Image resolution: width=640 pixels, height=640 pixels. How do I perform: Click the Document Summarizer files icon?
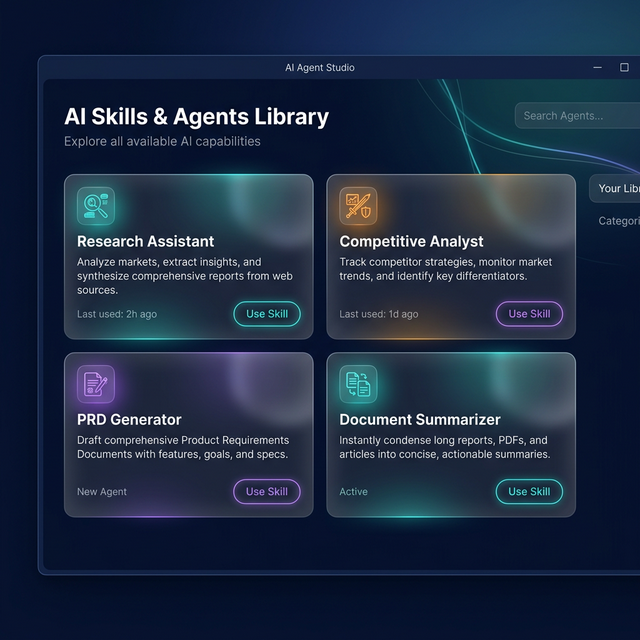click(358, 384)
